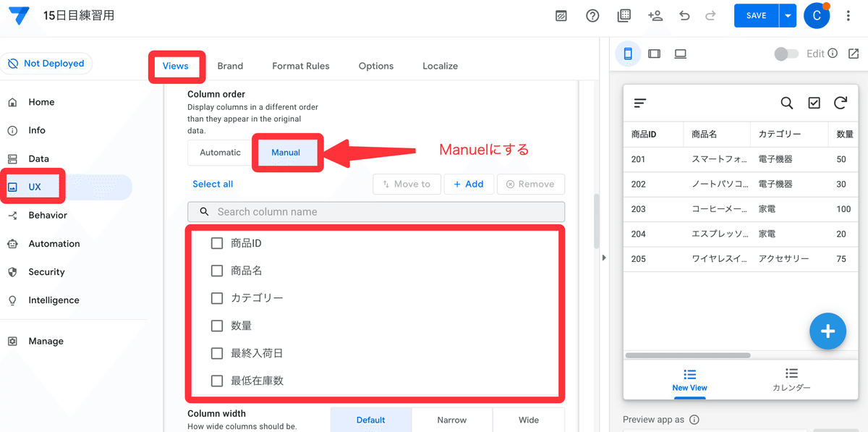Image resolution: width=868 pixels, height=432 pixels.
Task: Check the 商品ID column checkbox
Action: (x=216, y=242)
